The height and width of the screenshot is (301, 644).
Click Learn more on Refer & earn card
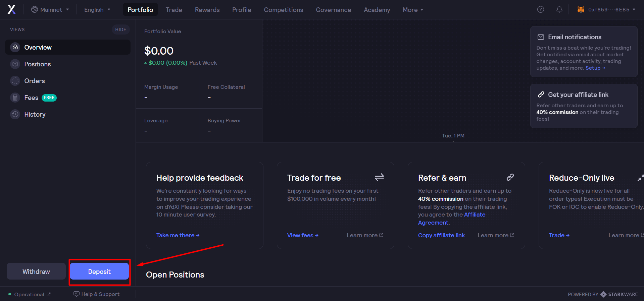[496, 235]
